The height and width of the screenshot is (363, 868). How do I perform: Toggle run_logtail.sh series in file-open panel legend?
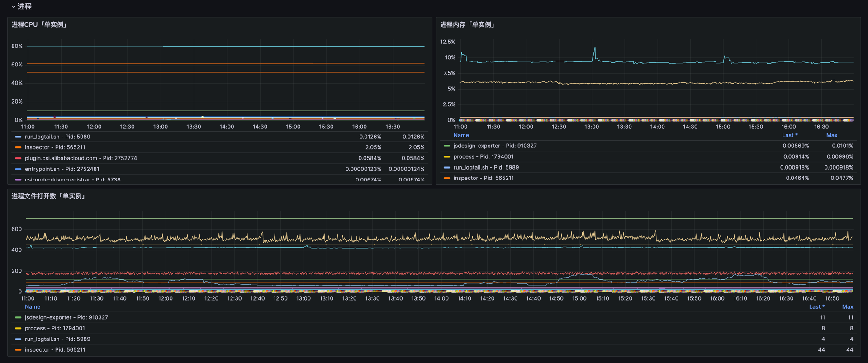pos(57,339)
